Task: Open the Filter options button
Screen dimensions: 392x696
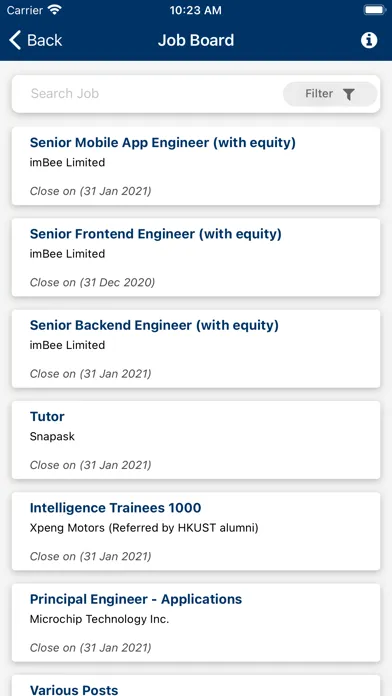Action: tap(330, 94)
